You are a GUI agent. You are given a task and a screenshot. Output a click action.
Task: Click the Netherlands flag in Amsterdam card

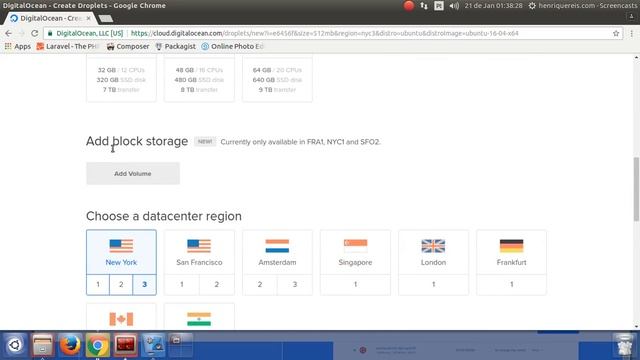coord(277,246)
